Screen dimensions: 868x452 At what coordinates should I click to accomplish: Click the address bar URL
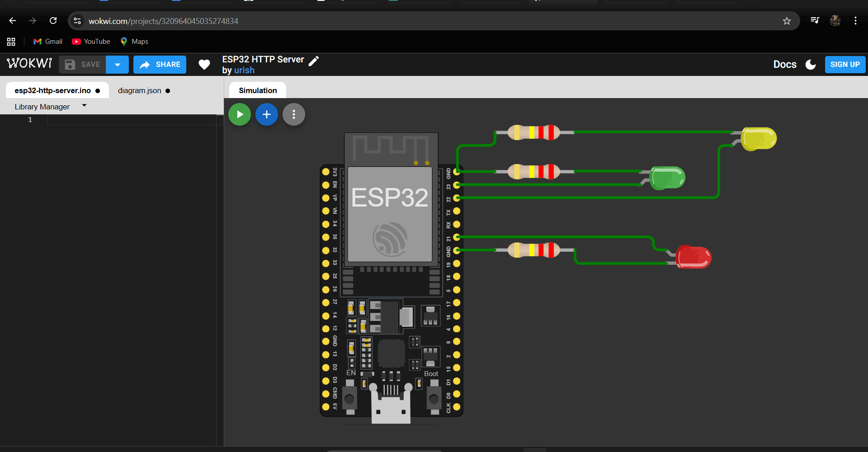(x=163, y=21)
